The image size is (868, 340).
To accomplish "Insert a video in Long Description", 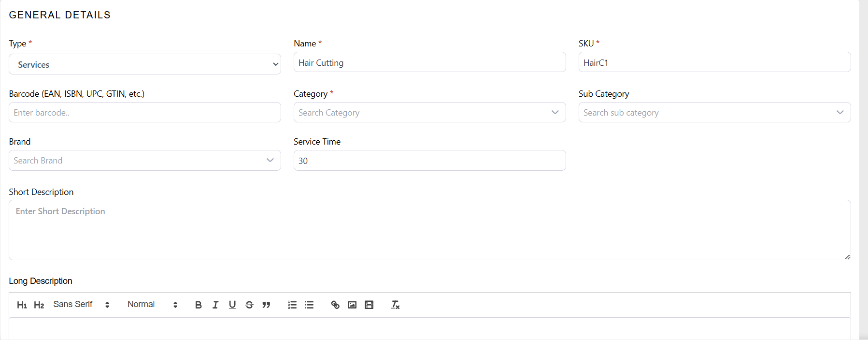I will click(369, 305).
